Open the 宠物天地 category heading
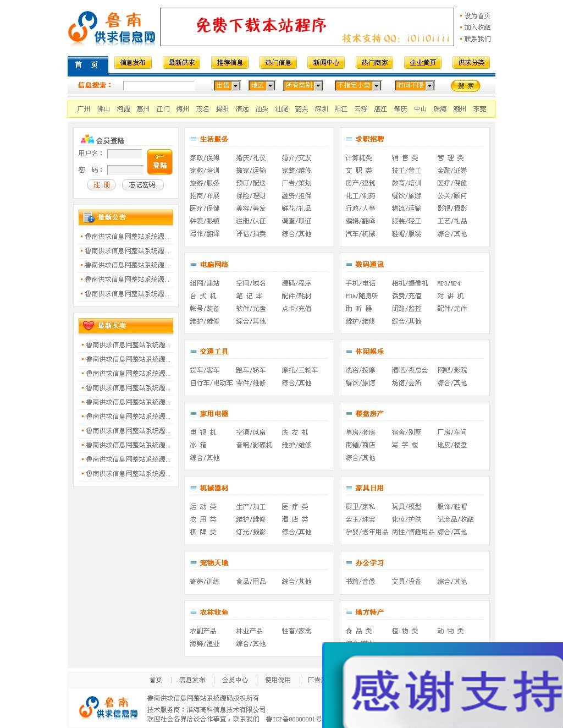Screen dimensions: 563x728 (x=214, y=563)
